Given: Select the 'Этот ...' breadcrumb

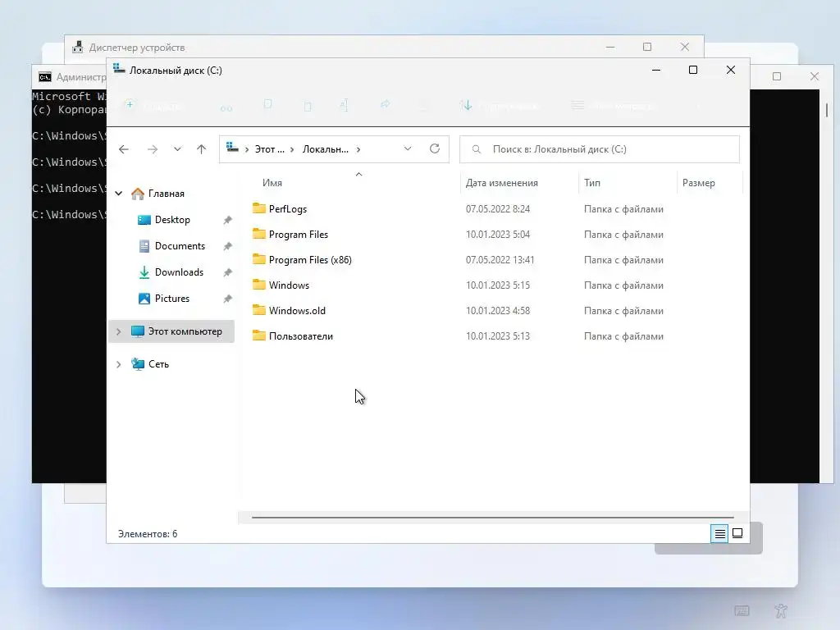Looking at the screenshot, I should click(269, 149).
